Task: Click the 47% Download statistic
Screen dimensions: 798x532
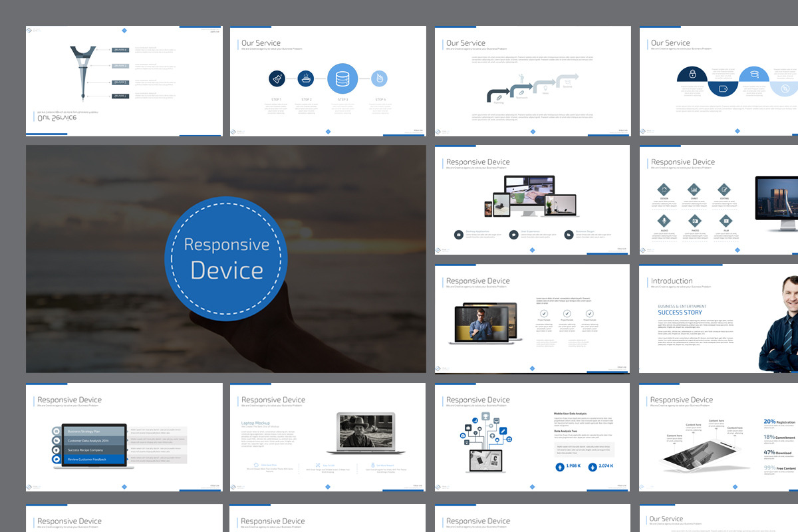Action: tap(777, 452)
